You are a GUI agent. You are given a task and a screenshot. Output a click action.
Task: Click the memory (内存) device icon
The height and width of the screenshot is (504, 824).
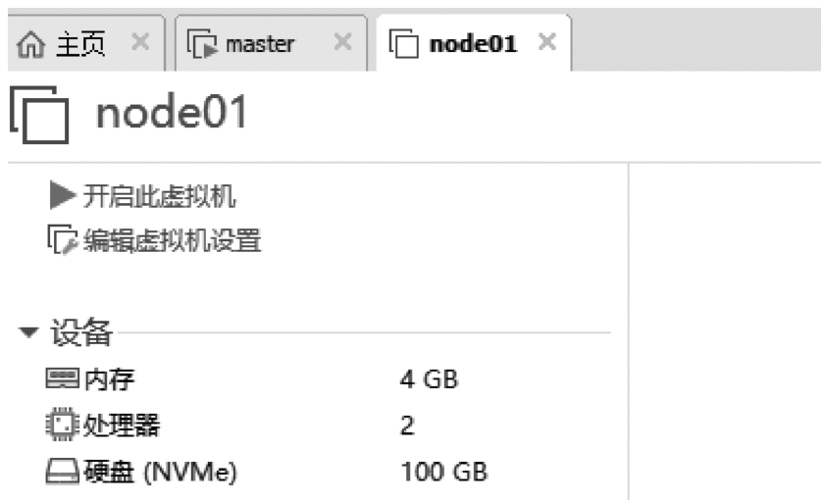[x=59, y=378]
